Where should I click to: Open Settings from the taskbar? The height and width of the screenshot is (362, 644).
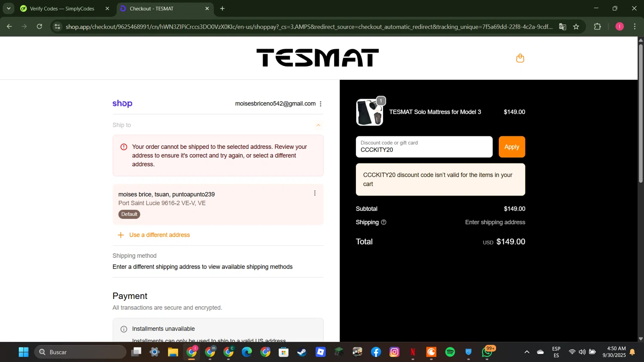click(x=155, y=352)
